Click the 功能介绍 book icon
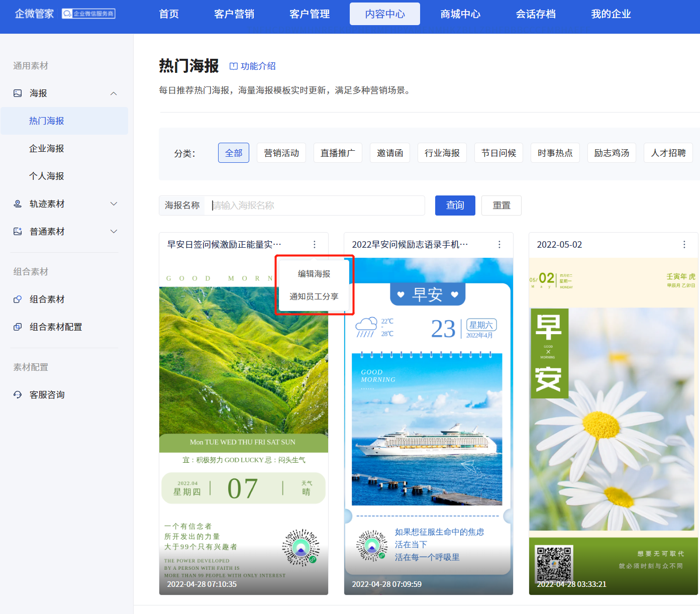 pos(234,66)
